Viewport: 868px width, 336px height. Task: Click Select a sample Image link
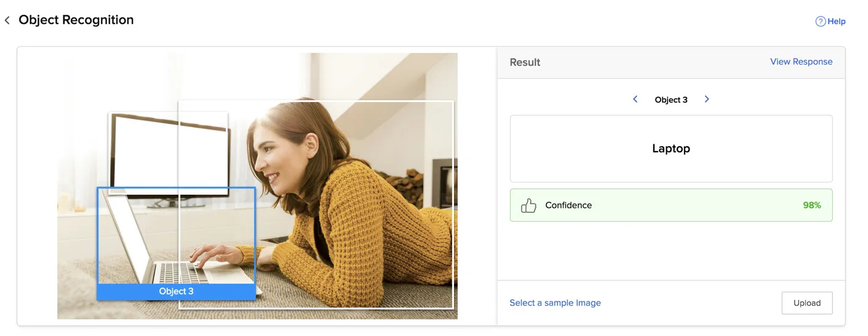555,303
